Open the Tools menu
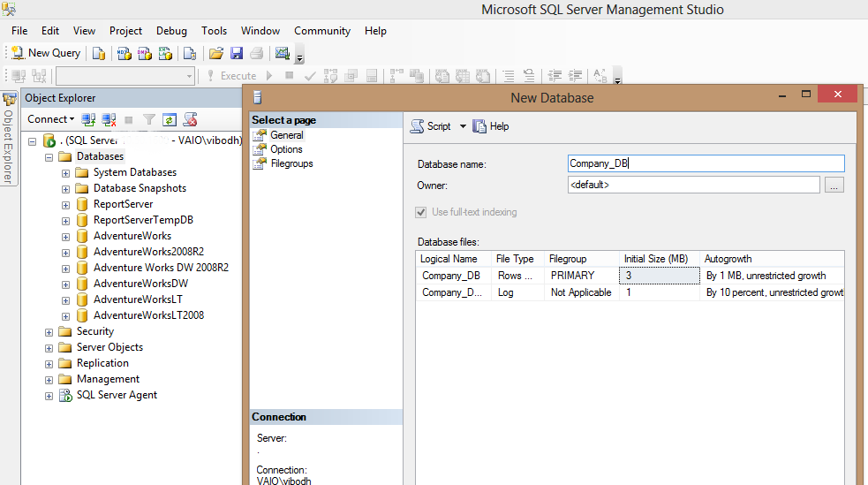This screenshot has width=868, height=485. pos(214,31)
